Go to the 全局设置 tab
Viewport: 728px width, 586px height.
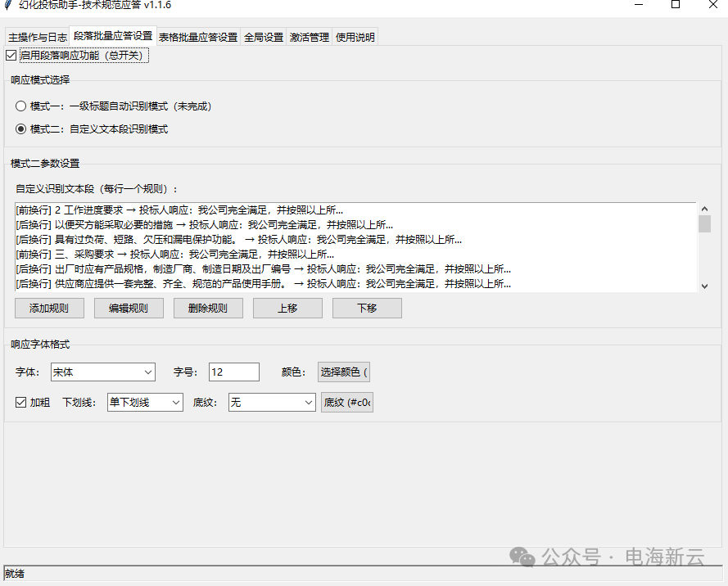[264, 38]
